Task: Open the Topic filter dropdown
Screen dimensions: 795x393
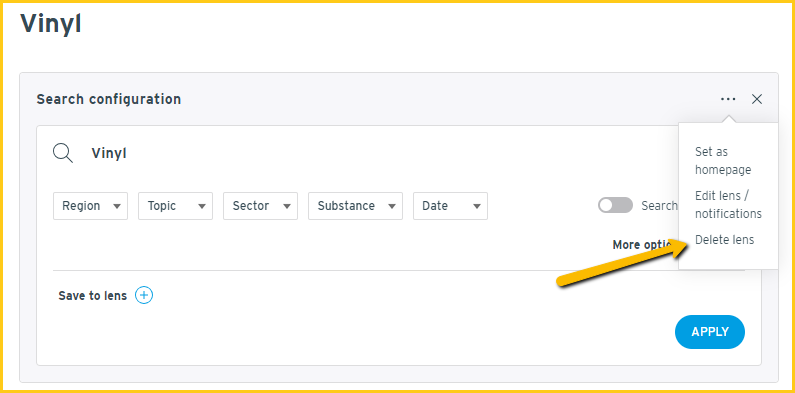Action: coord(175,206)
